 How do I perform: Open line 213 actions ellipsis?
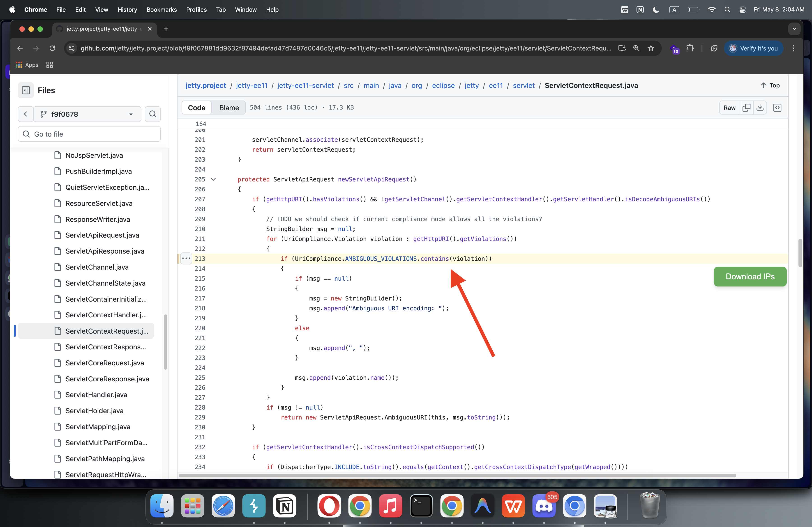coord(186,258)
